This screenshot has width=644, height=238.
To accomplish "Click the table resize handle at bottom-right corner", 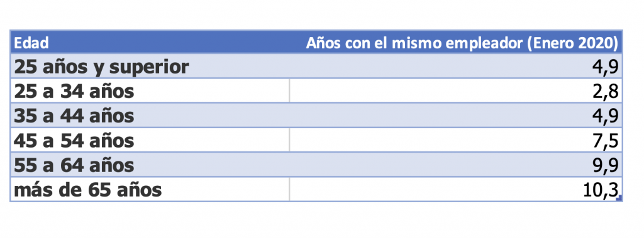I will click(x=619, y=198).
